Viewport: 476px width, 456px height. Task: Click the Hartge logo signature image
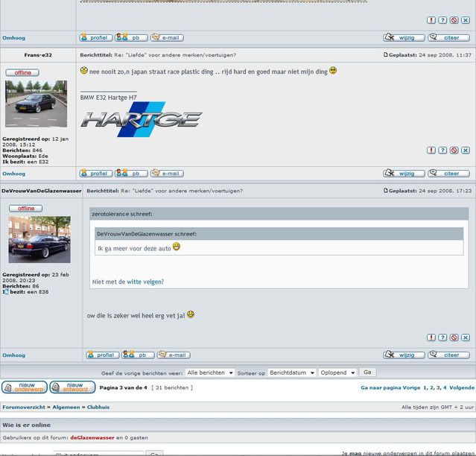[142, 119]
